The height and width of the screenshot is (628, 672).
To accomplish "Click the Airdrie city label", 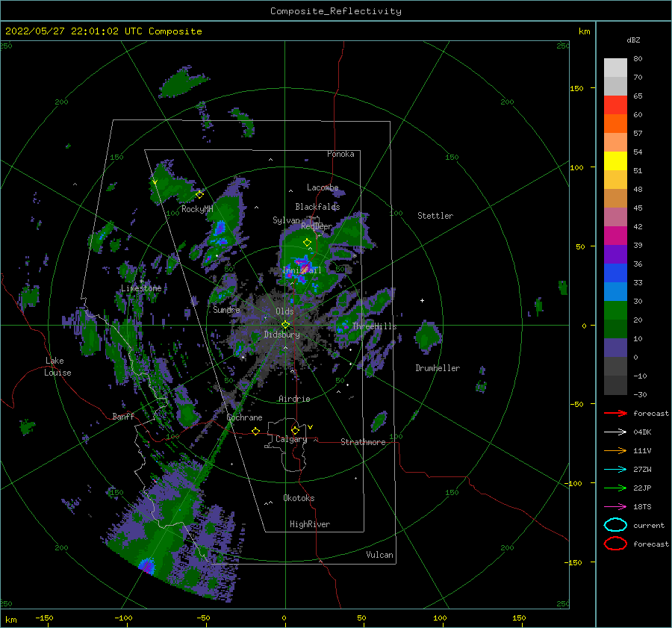I will point(294,399).
